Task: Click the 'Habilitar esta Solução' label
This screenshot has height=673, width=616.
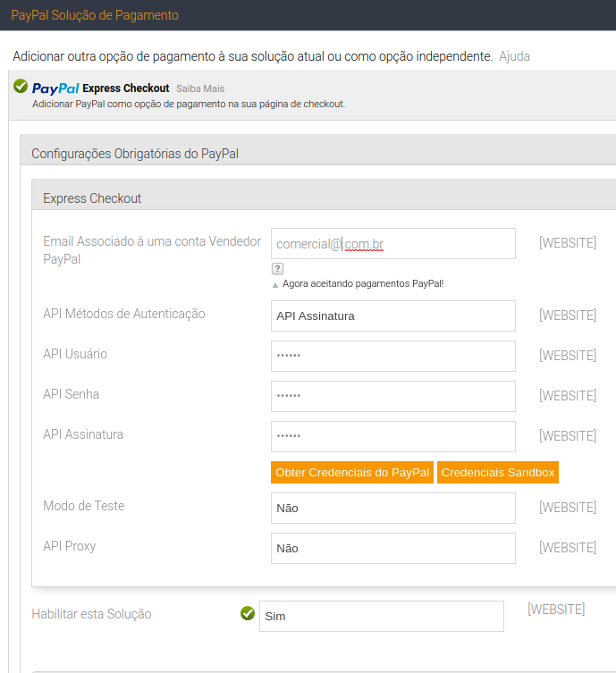Action: [91, 614]
